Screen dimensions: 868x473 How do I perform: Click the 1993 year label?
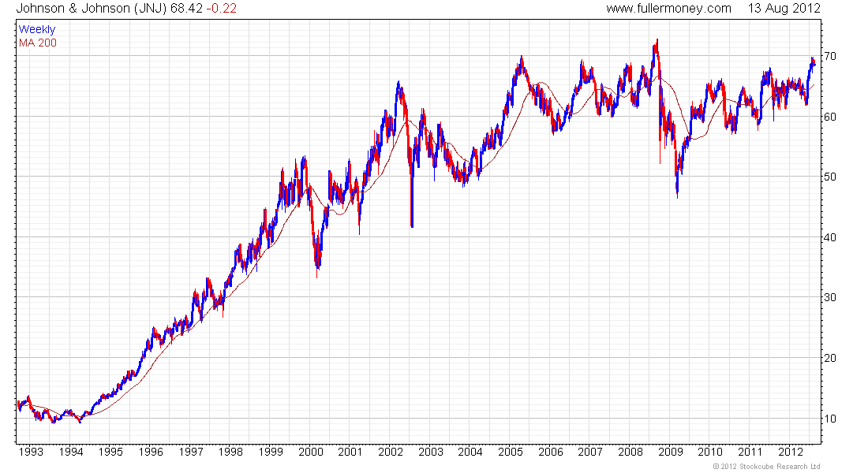coord(31,452)
